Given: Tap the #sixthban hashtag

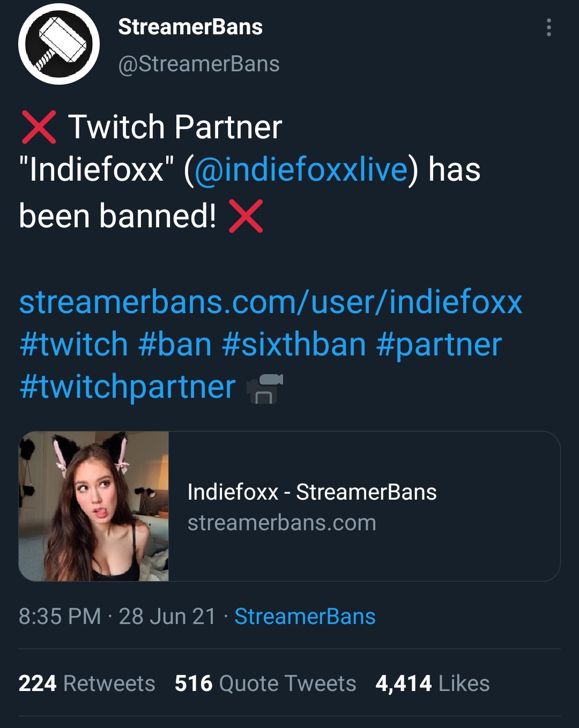Looking at the screenshot, I should click(294, 344).
